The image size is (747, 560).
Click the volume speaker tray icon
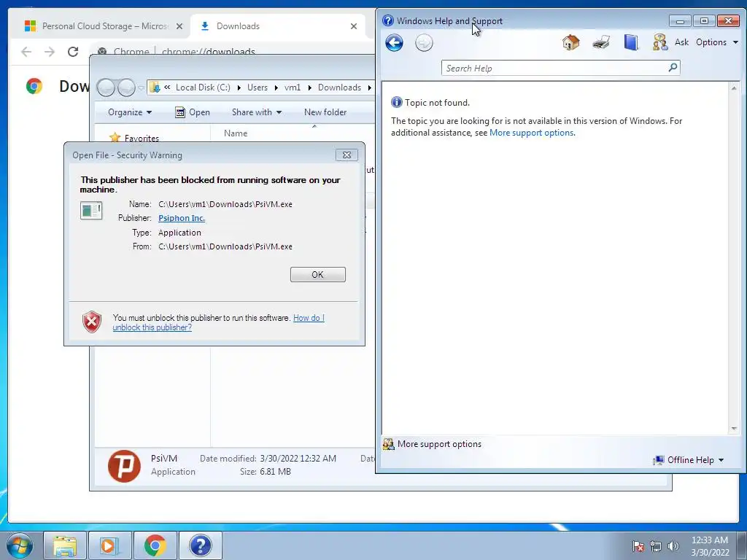[x=673, y=546]
